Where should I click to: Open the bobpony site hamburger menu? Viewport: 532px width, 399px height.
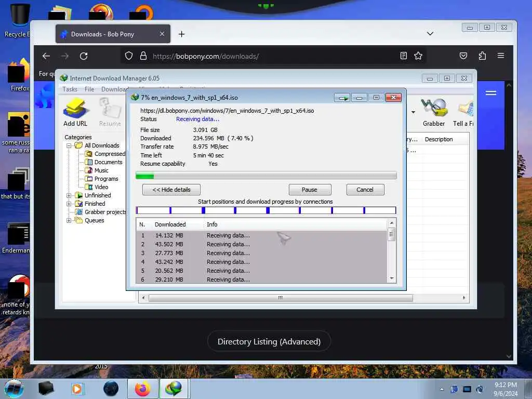coord(491,93)
